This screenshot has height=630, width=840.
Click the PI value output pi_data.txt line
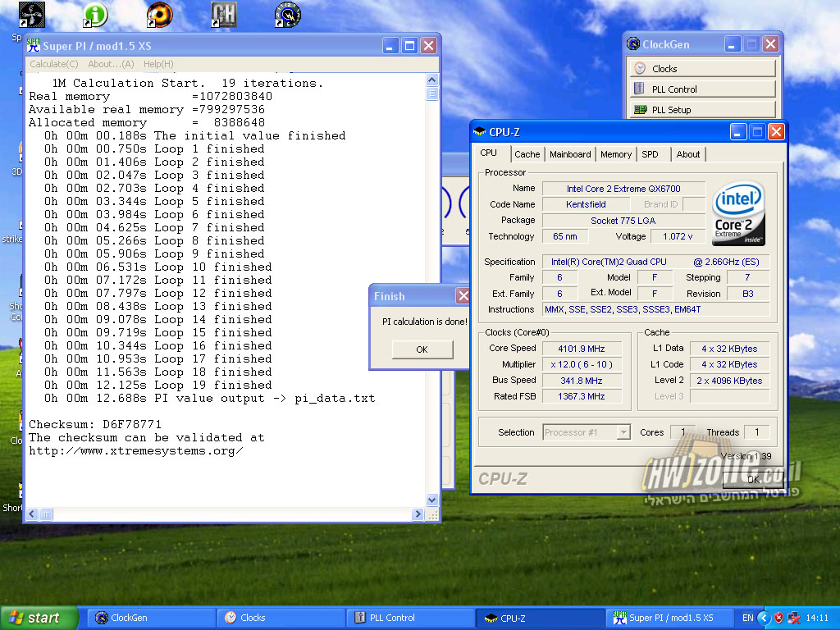pyautogui.click(x=209, y=398)
